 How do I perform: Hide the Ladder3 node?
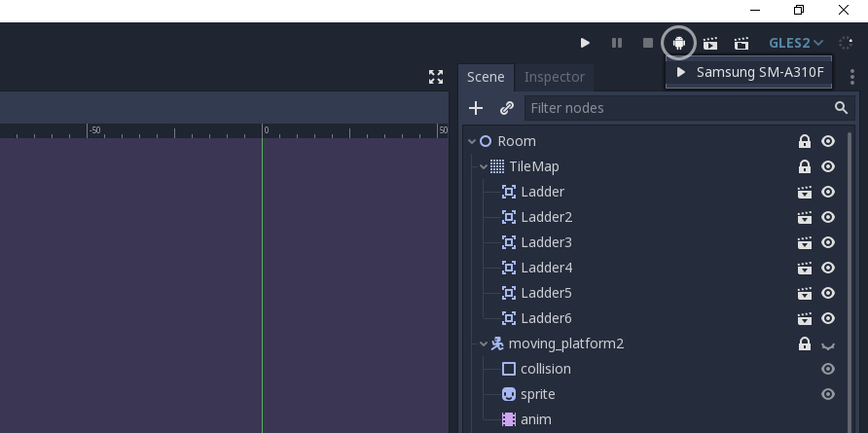828,242
